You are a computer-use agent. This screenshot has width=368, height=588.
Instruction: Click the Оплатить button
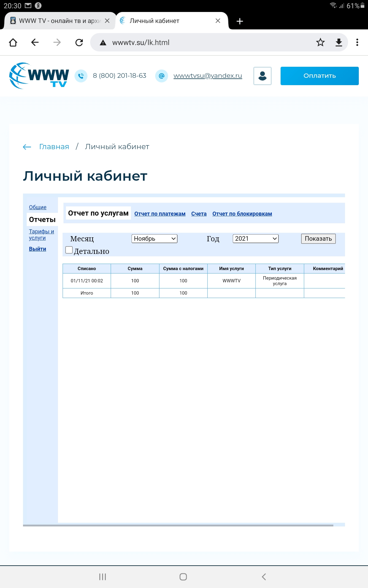pyautogui.click(x=320, y=76)
